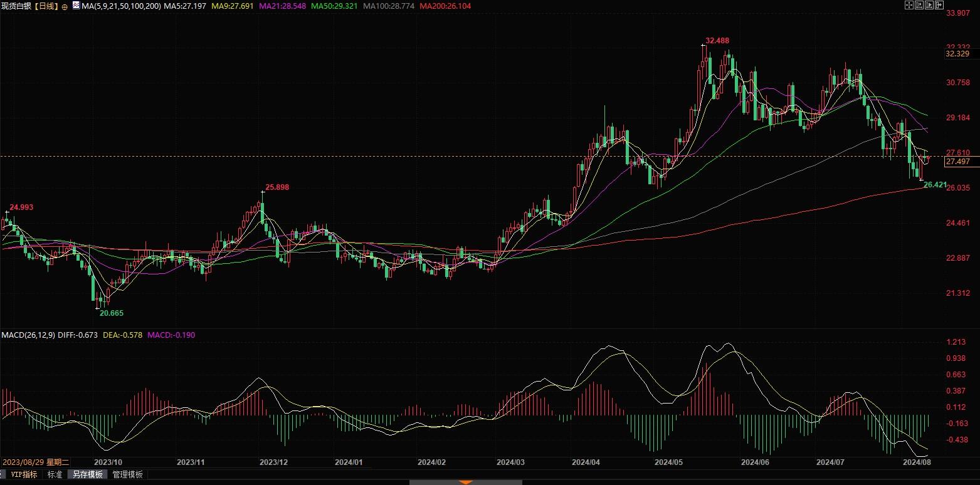
Task: Click the 2023/12 timeline label
Action: [274, 462]
